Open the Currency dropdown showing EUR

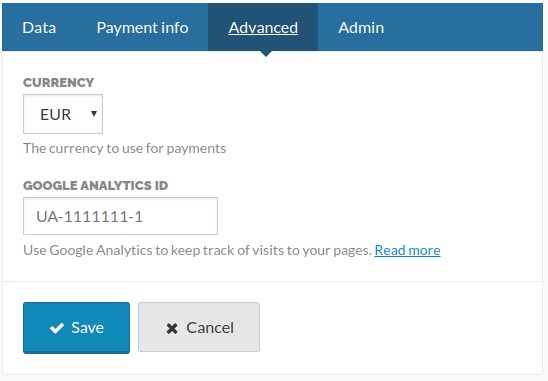tap(63, 114)
